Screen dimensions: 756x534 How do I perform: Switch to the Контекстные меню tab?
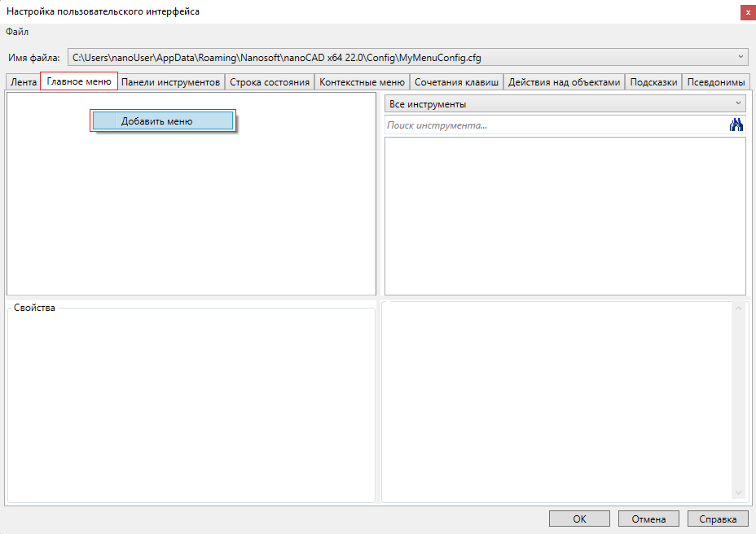(362, 82)
